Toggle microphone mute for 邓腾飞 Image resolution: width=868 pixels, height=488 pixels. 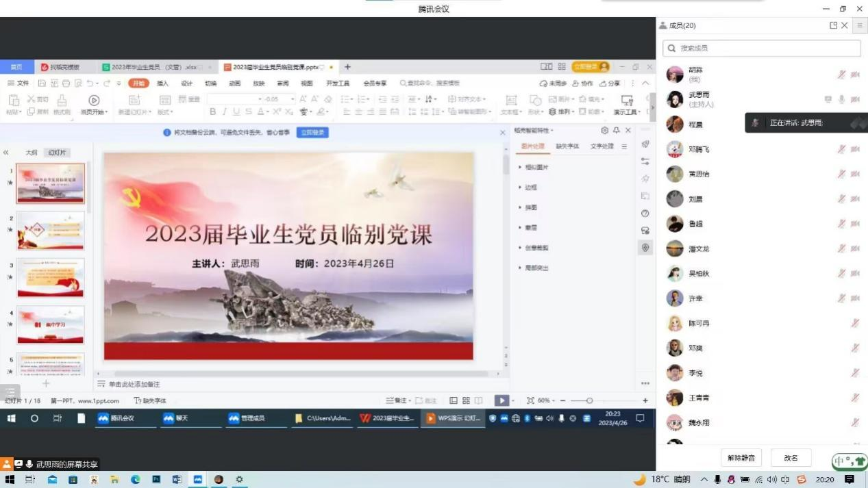coord(841,149)
